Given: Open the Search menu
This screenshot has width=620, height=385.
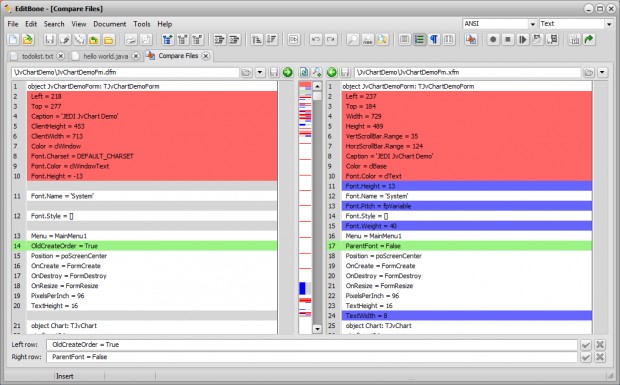Looking at the screenshot, I should tap(54, 24).
